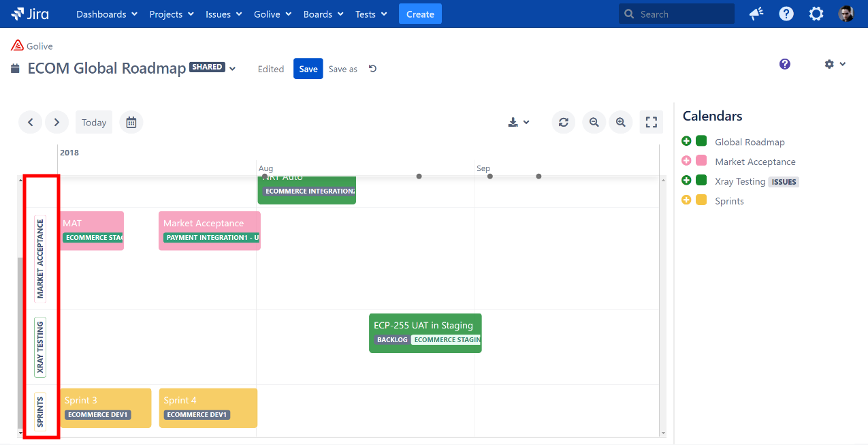
Task: Open the Boards menu
Action: tap(323, 14)
